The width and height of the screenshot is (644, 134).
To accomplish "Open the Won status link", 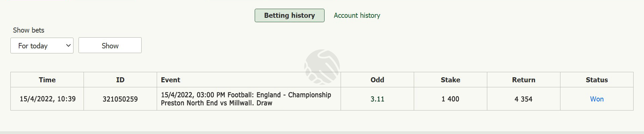I will (x=597, y=99).
